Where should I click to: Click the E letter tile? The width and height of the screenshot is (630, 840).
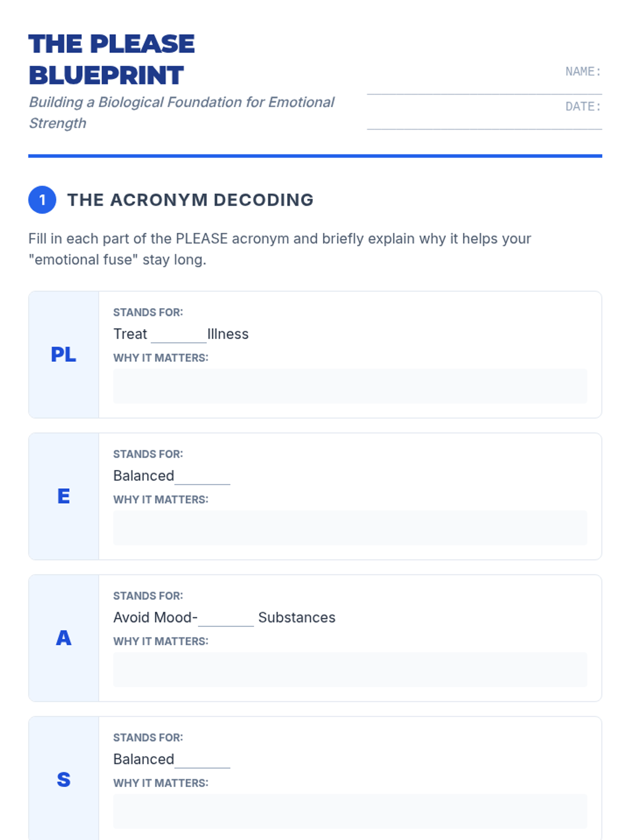[64, 497]
